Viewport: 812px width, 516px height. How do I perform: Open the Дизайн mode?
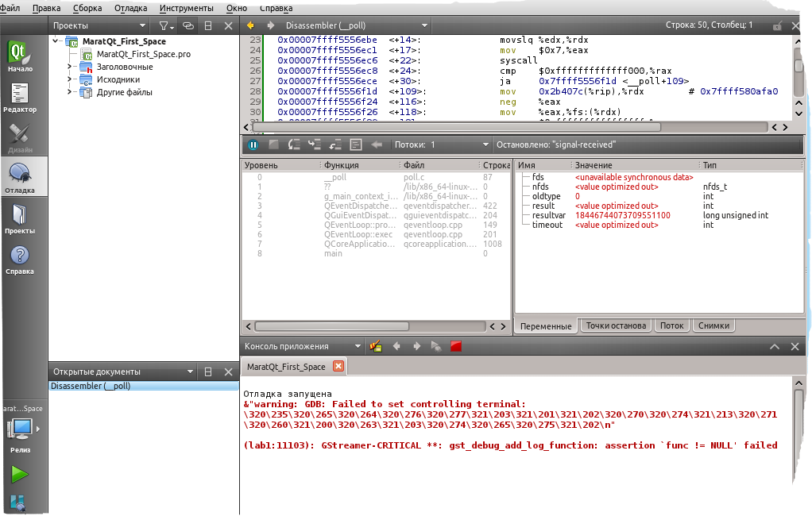point(20,137)
